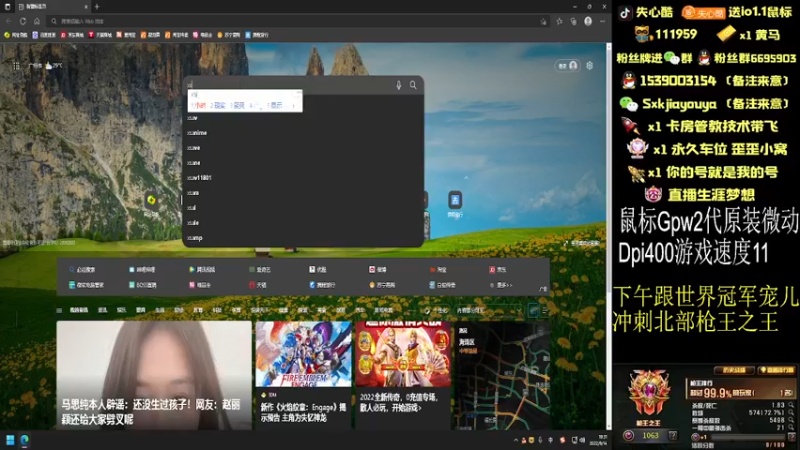Viewport: 800px width, 450px height.
Task: Select the second news feed category tab
Action: (103, 310)
